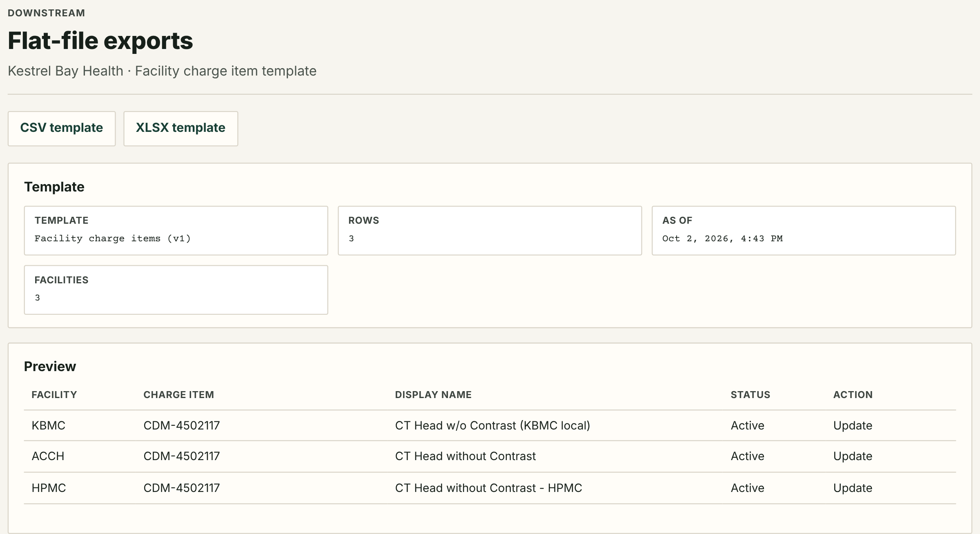Click Update action in the HPMC row
This screenshot has width=980, height=534.
pos(853,488)
